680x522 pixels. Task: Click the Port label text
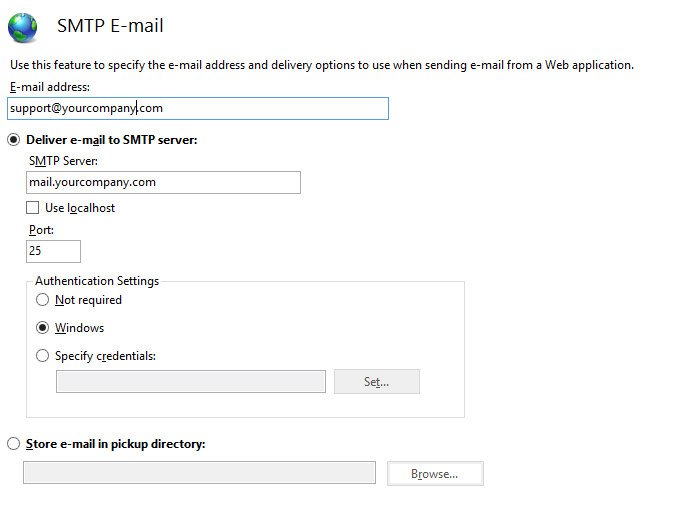pos(41,230)
